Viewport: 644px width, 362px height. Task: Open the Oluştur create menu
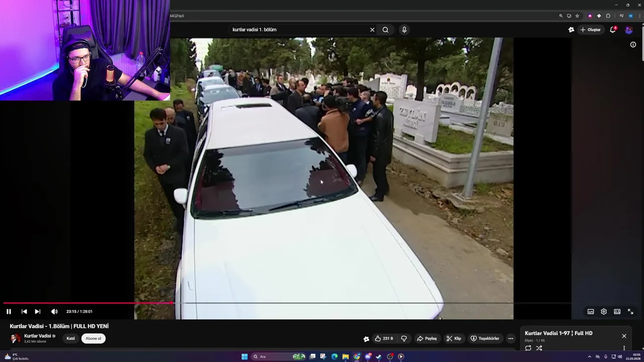[590, 30]
